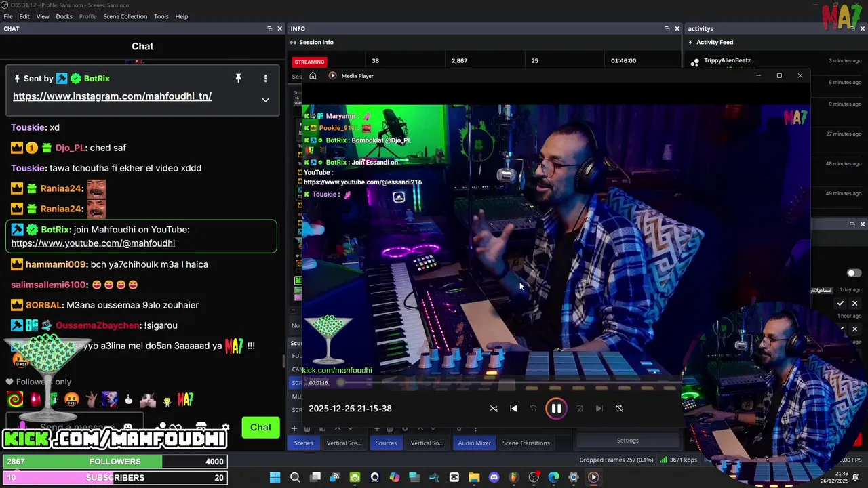This screenshot has width=868, height=488.
Task: Open the pinned Instagram mahfoudhi_tn link
Action: (x=112, y=96)
